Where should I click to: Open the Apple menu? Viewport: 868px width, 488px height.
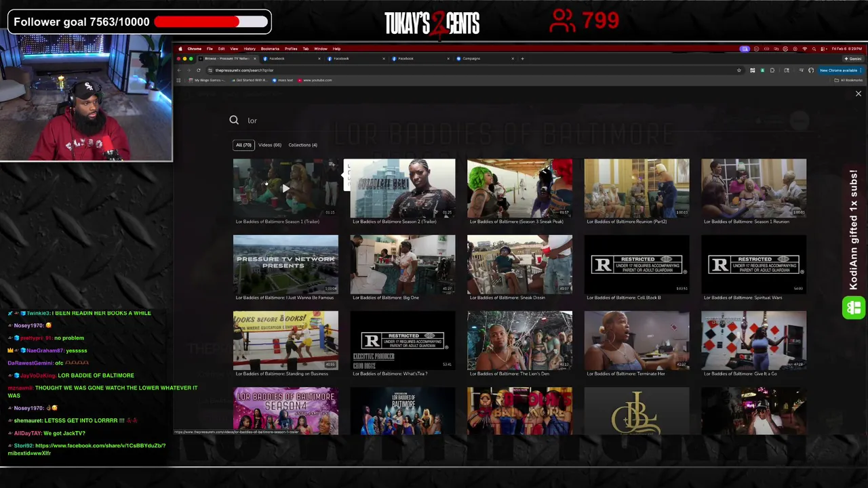(x=180, y=49)
